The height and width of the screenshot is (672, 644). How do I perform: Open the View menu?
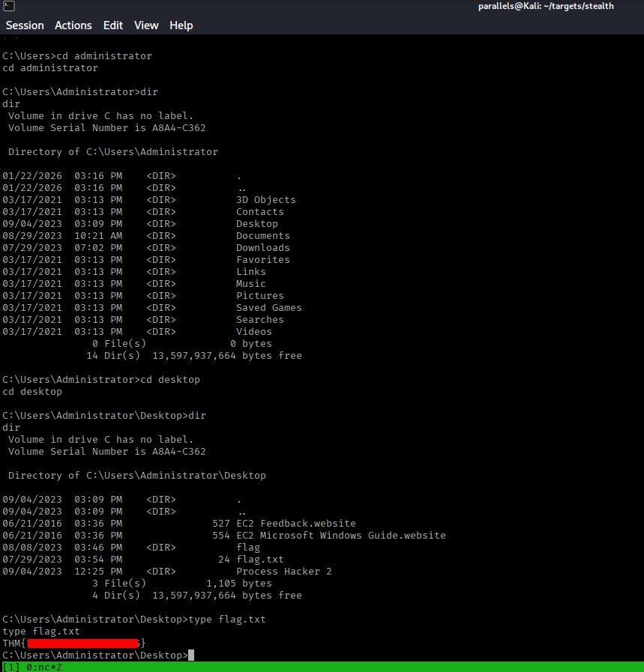point(146,25)
